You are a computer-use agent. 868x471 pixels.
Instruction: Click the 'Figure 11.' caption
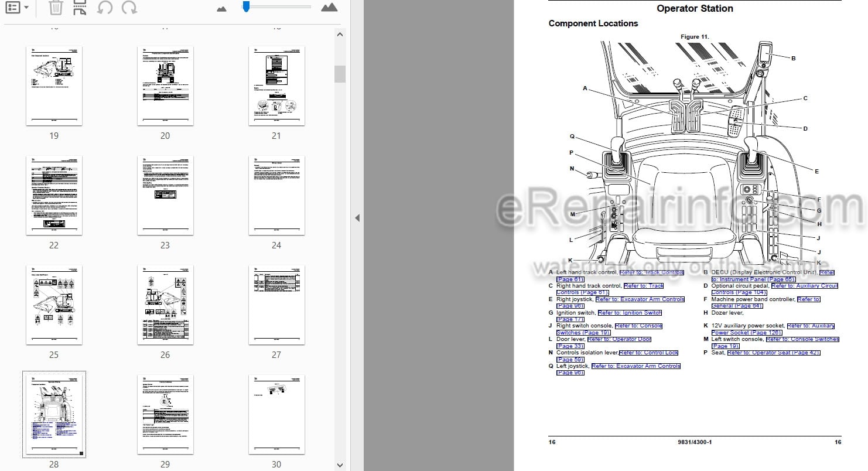pos(695,37)
